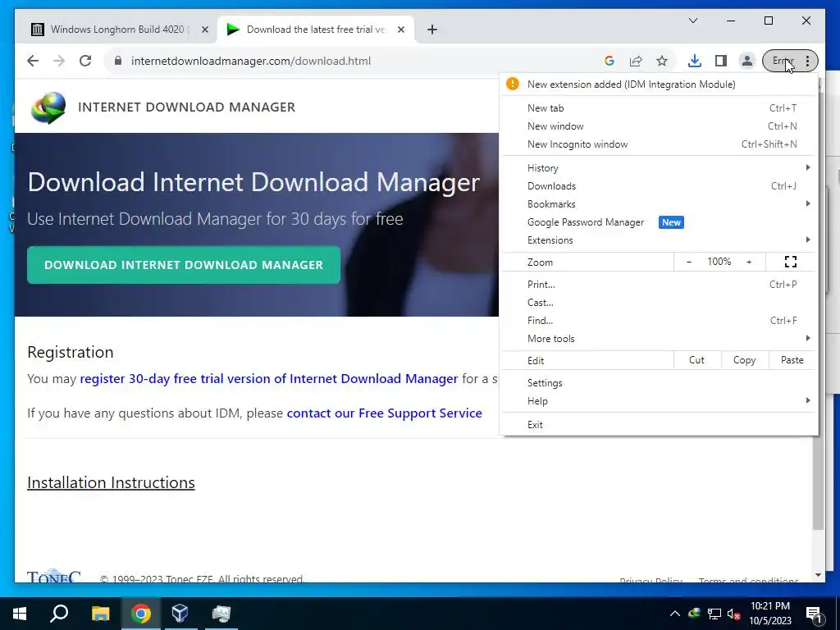Click the Google icon in address bar

tap(609, 61)
